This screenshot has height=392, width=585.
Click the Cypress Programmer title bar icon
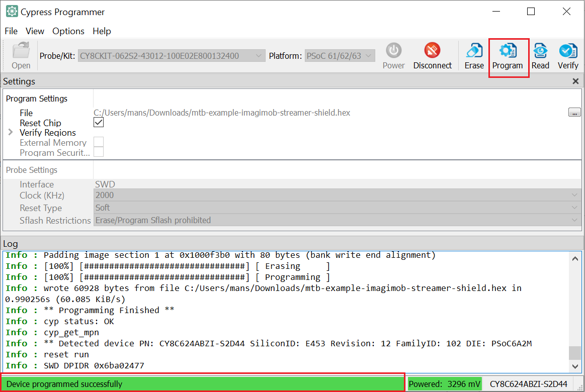pyautogui.click(x=12, y=12)
